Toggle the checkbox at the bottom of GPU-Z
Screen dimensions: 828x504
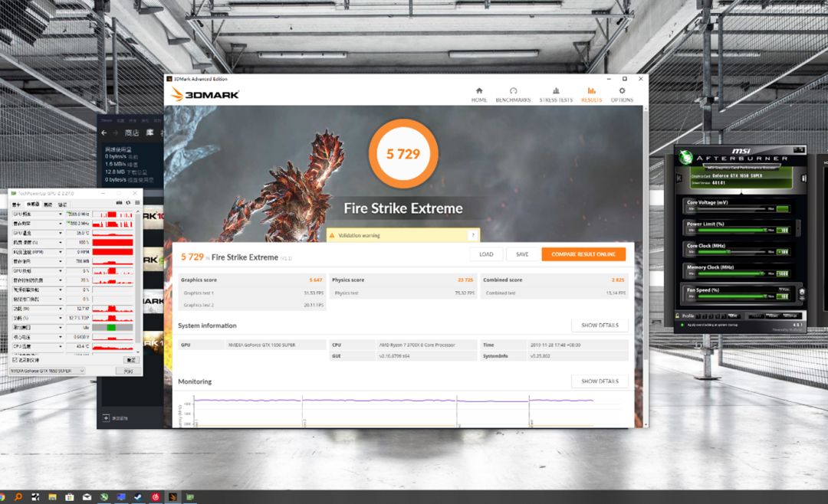[13, 360]
